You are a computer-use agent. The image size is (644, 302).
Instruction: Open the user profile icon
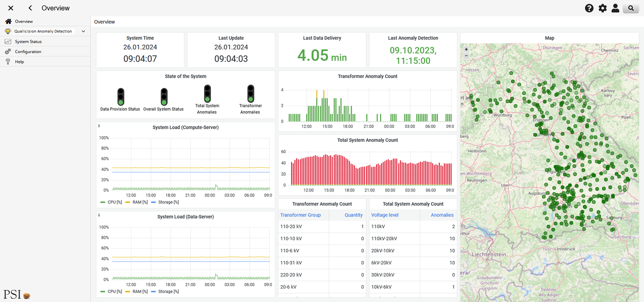tap(615, 8)
